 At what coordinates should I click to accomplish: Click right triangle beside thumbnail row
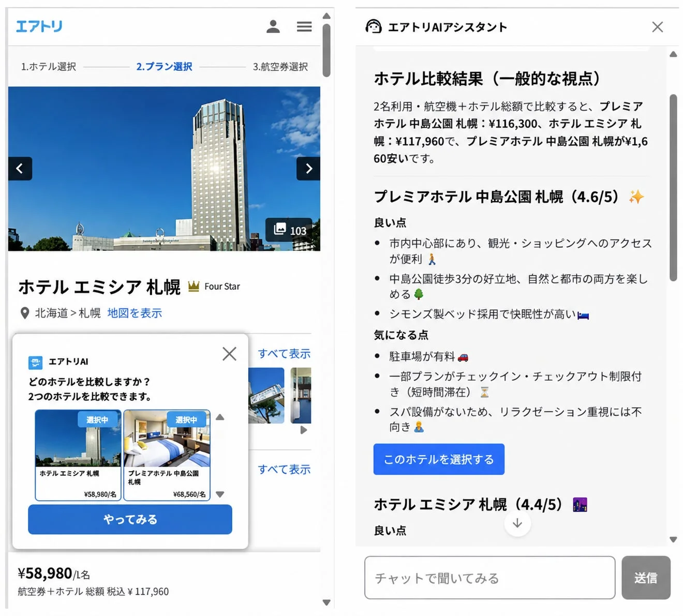click(x=304, y=430)
